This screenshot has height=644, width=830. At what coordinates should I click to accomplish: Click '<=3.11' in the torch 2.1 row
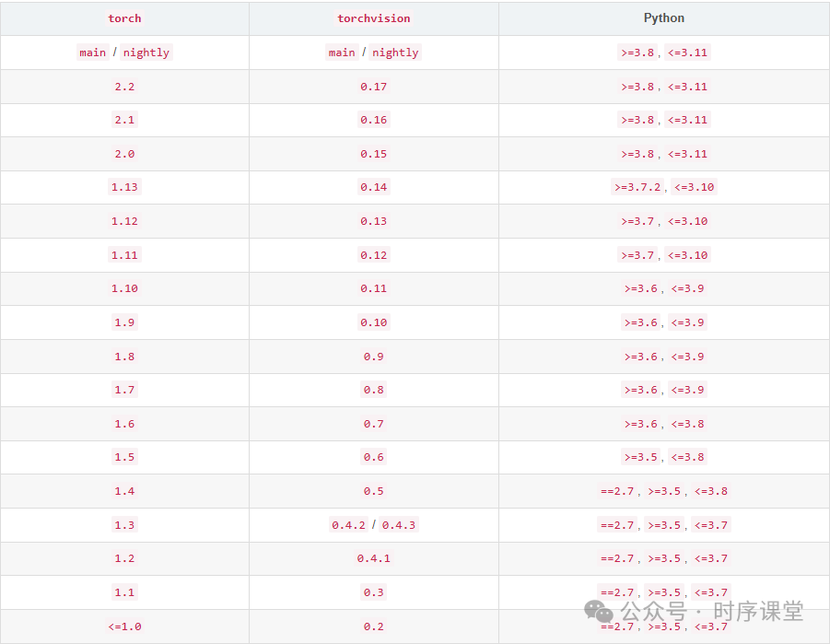click(687, 120)
